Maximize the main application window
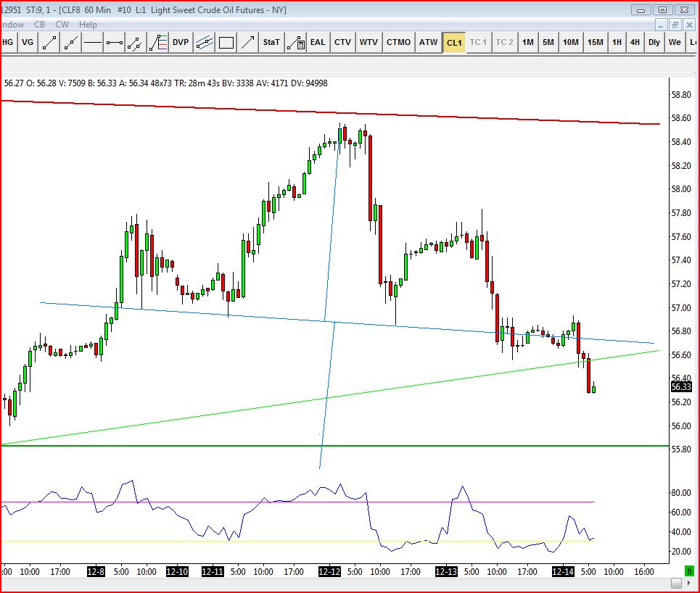This screenshot has width=700, height=593. [x=662, y=10]
